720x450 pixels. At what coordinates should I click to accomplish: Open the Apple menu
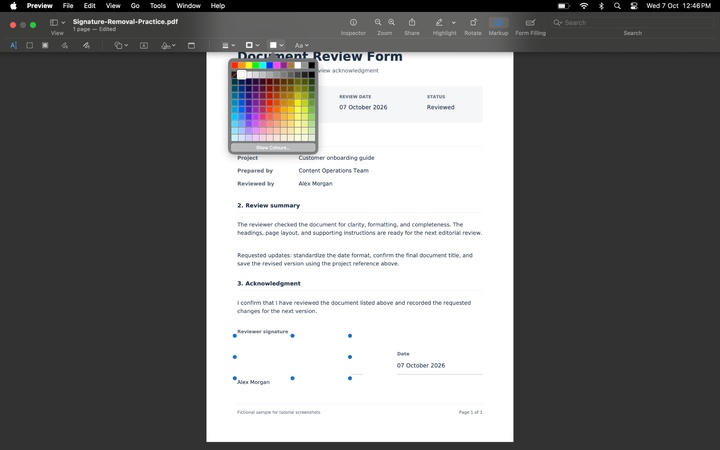point(13,6)
